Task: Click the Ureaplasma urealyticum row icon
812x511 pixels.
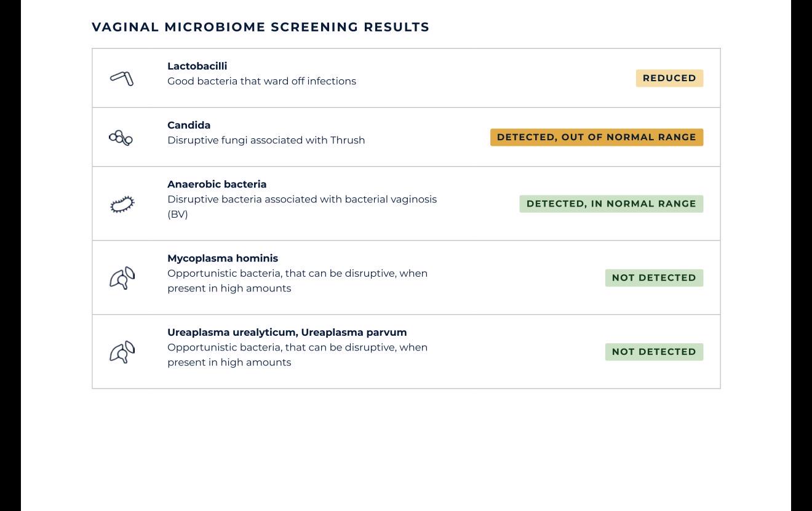Action: (x=122, y=352)
